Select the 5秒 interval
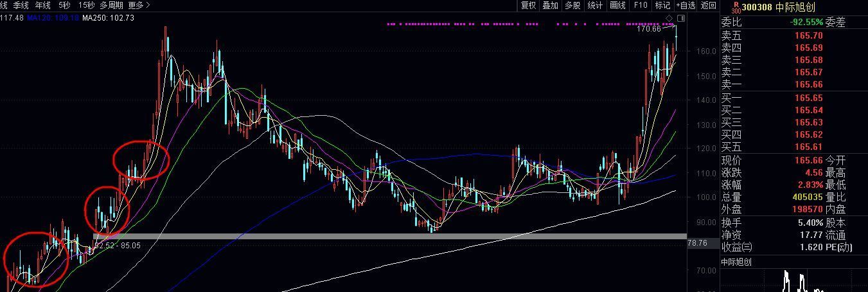 (64, 5)
